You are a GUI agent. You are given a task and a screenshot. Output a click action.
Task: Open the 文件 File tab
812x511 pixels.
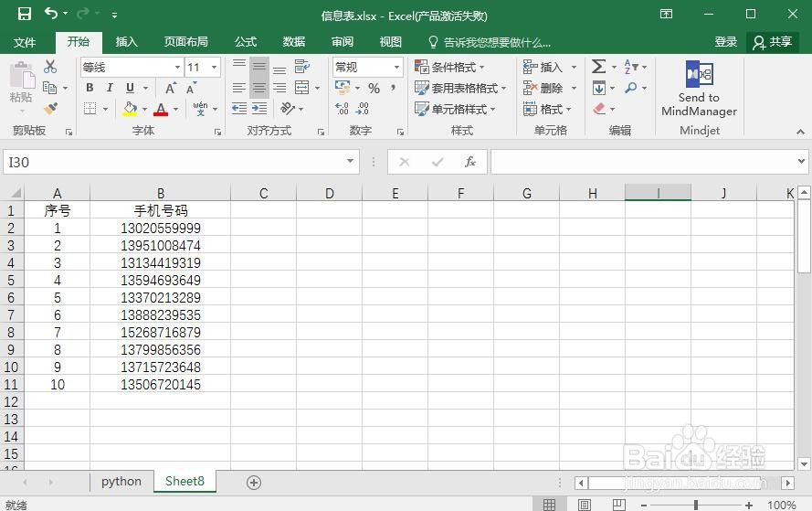click(25, 42)
